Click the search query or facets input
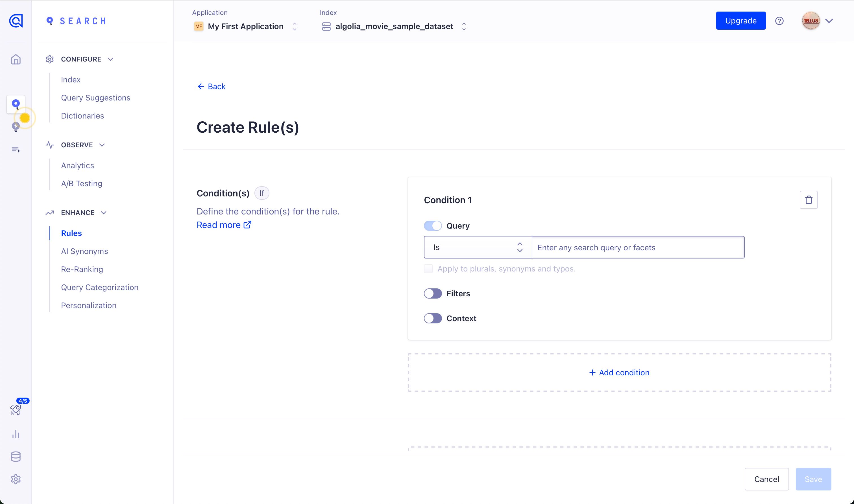 pos(637,247)
